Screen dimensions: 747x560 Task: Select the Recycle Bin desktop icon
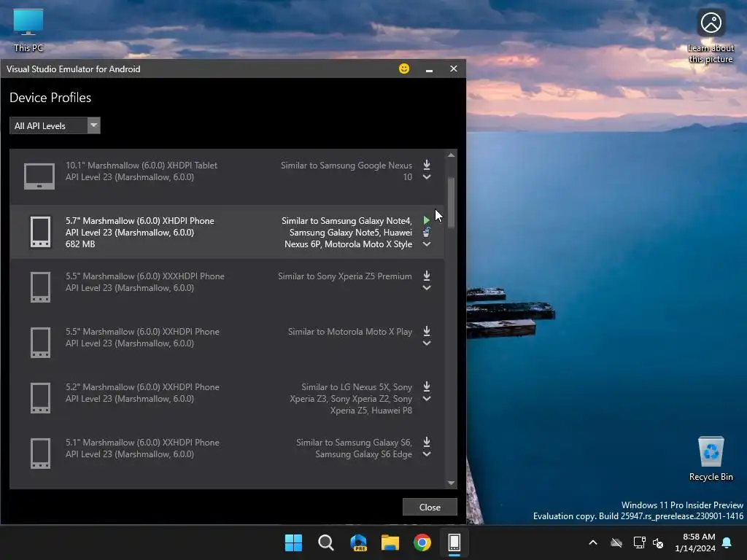711,459
